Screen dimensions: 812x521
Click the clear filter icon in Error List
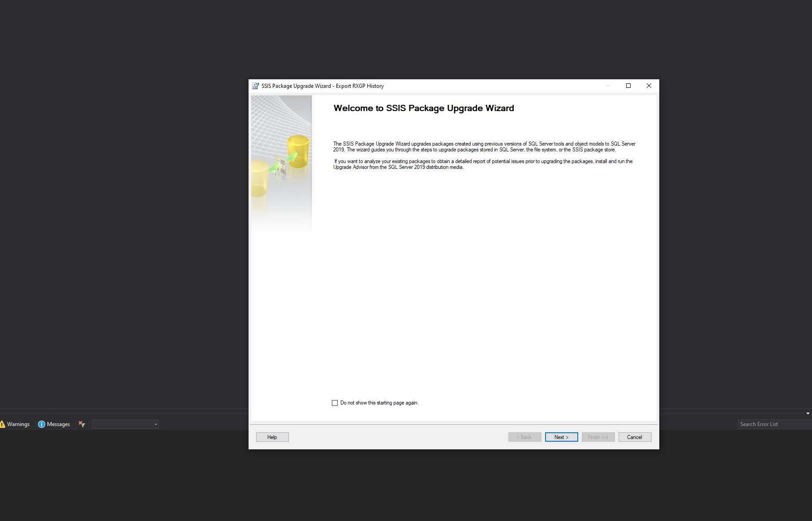[82, 424]
